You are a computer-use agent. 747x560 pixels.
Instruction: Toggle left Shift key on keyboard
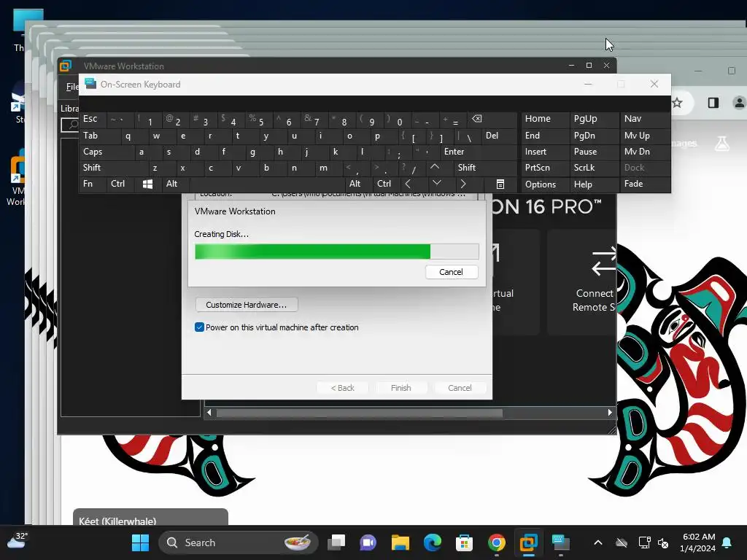(x=115, y=168)
